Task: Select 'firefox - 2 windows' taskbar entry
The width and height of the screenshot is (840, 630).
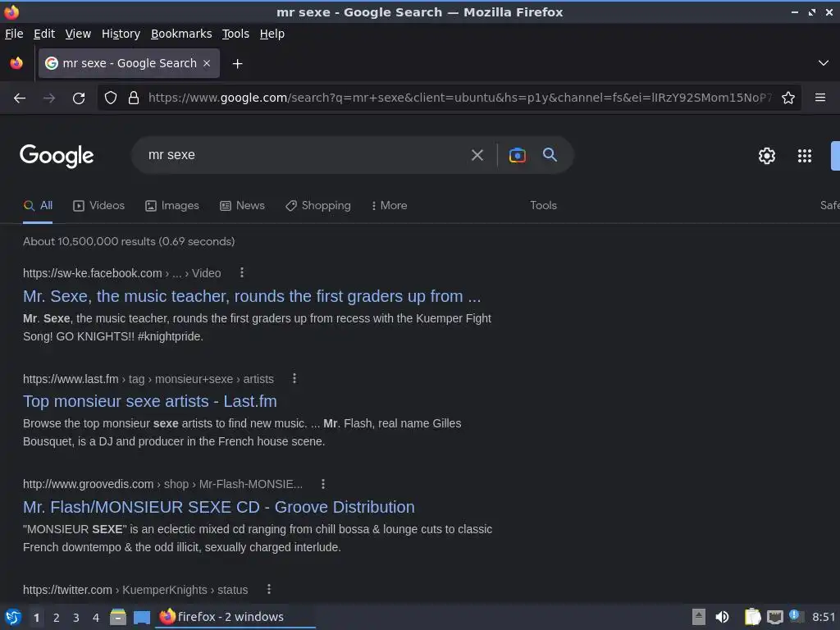Action: [x=235, y=617]
